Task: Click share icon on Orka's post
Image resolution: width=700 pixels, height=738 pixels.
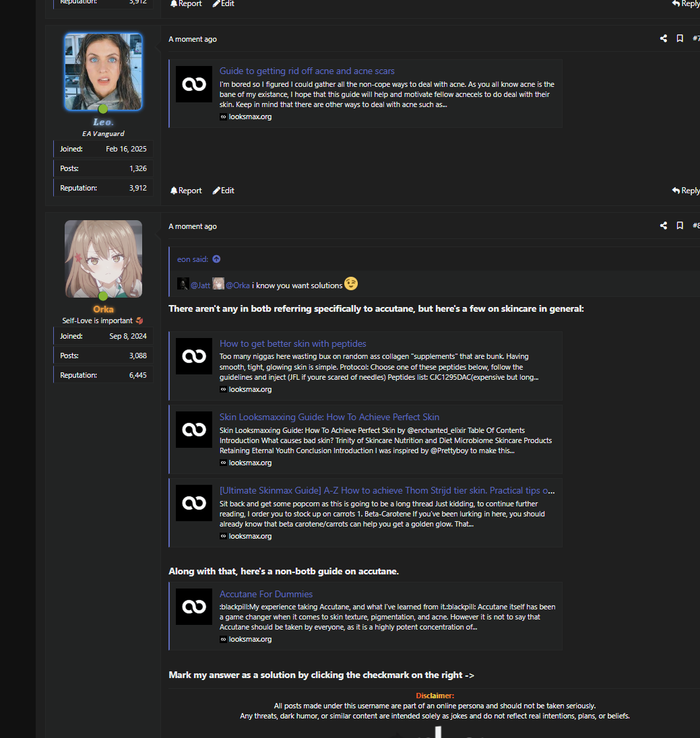Action: coord(664,226)
